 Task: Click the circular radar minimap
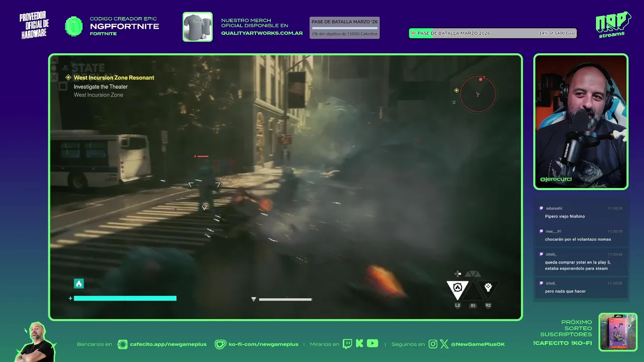[478, 94]
